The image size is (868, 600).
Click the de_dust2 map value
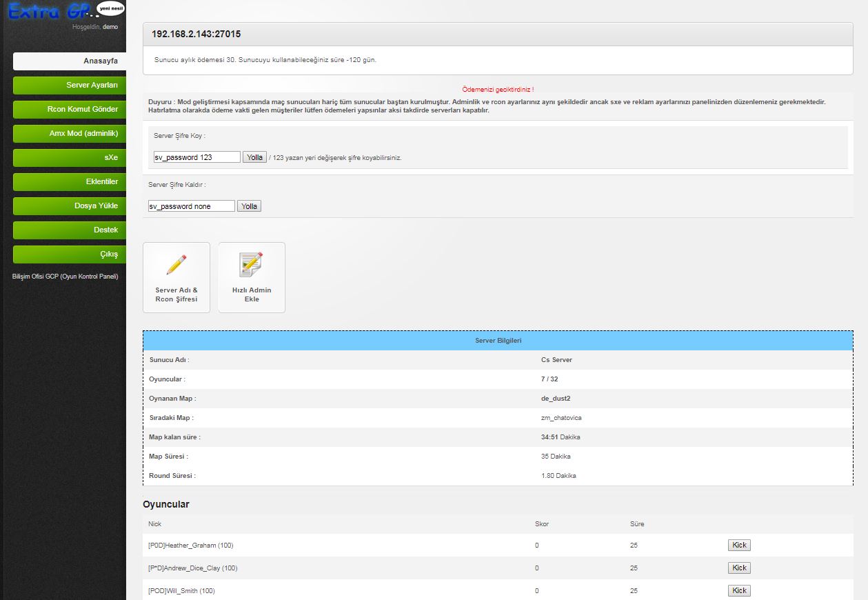[554, 399]
